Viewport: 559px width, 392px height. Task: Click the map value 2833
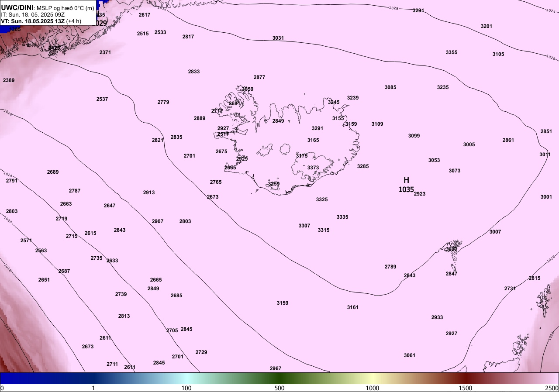[x=194, y=72]
